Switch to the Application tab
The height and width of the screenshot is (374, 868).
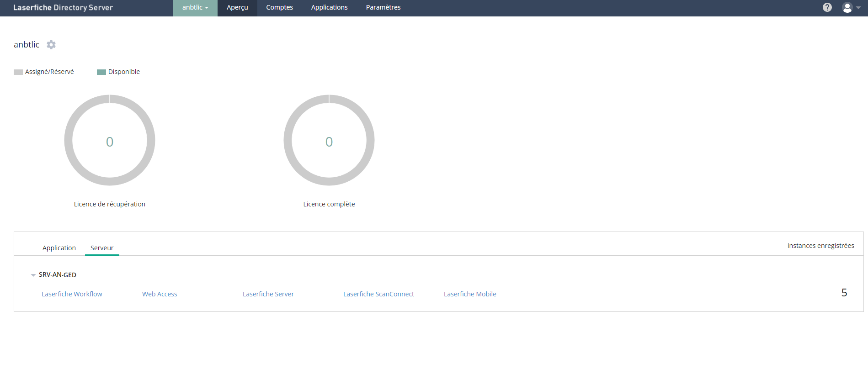point(59,248)
